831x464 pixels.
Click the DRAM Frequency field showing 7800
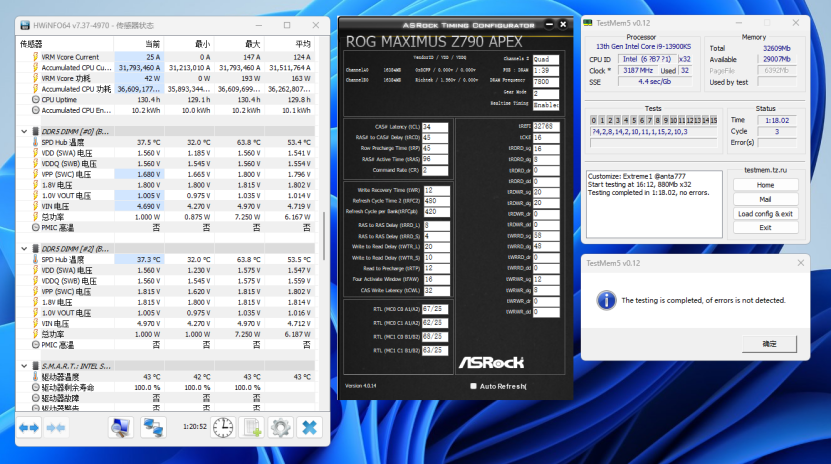pyautogui.click(x=546, y=82)
